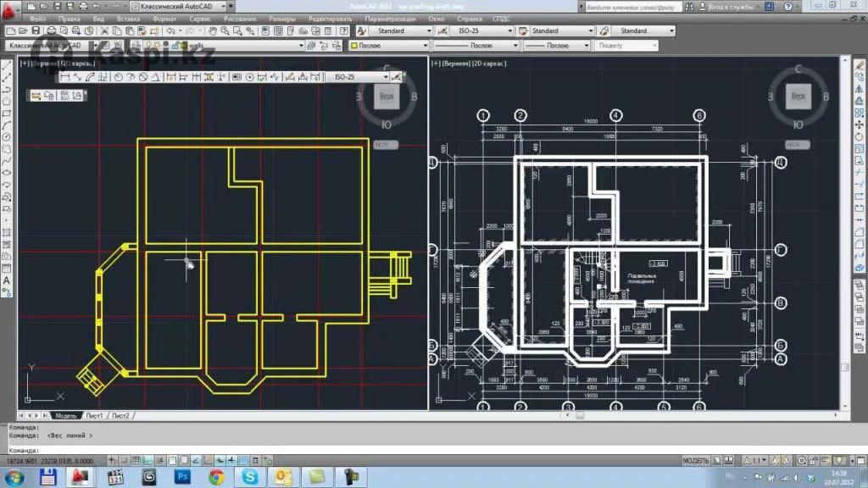868x488 pixels.
Task: Open Help via question mark in Standard toolbar
Action: coord(344,31)
